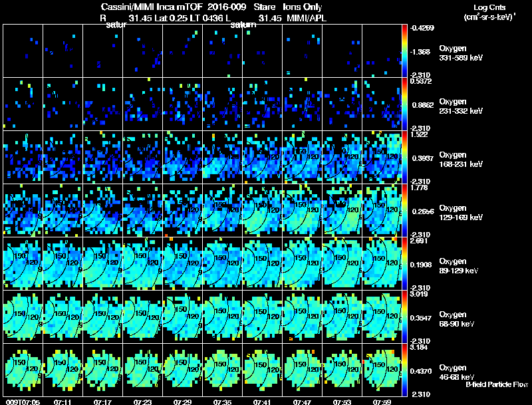Click the 07:35 time label
This screenshot has height=405, width=532.
click(x=222, y=402)
